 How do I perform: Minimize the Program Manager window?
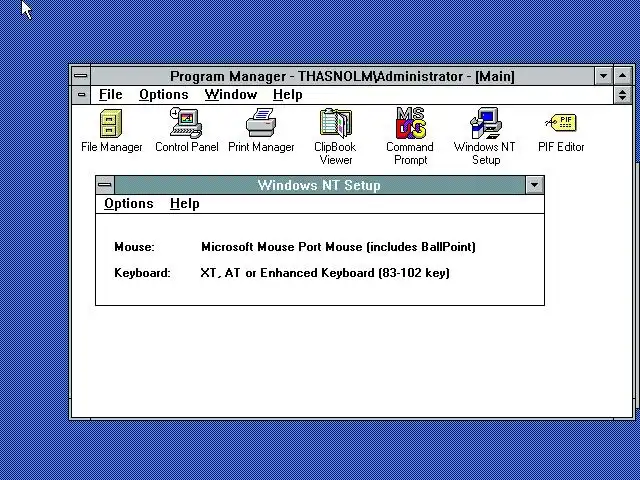(x=603, y=76)
